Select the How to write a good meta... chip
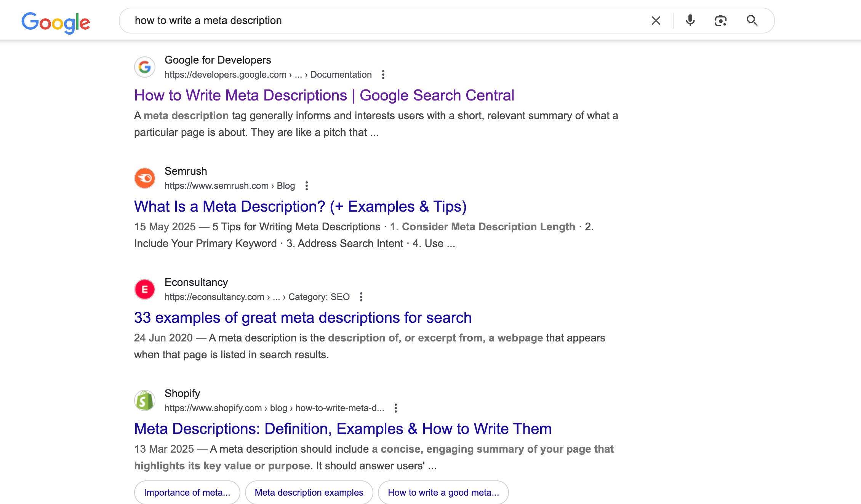Image resolution: width=861 pixels, height=504 pixels. pyautogui.click(x=443, y=492)
